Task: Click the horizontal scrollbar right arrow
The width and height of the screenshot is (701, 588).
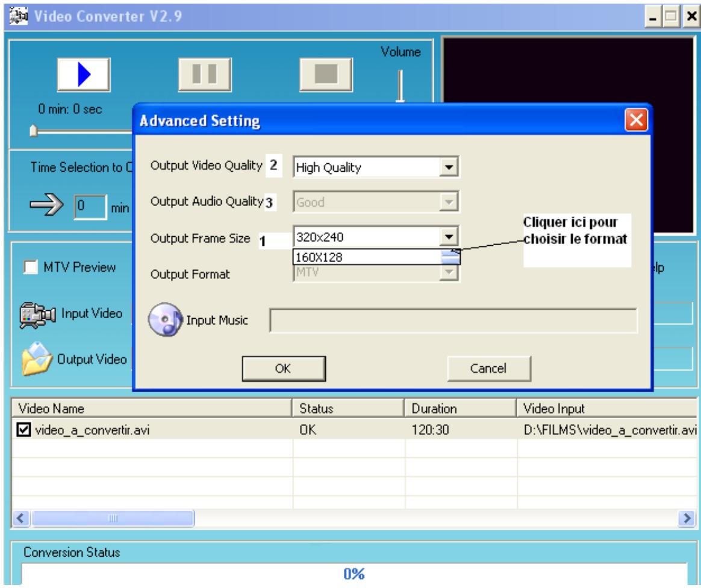Action: click(687, 518)
